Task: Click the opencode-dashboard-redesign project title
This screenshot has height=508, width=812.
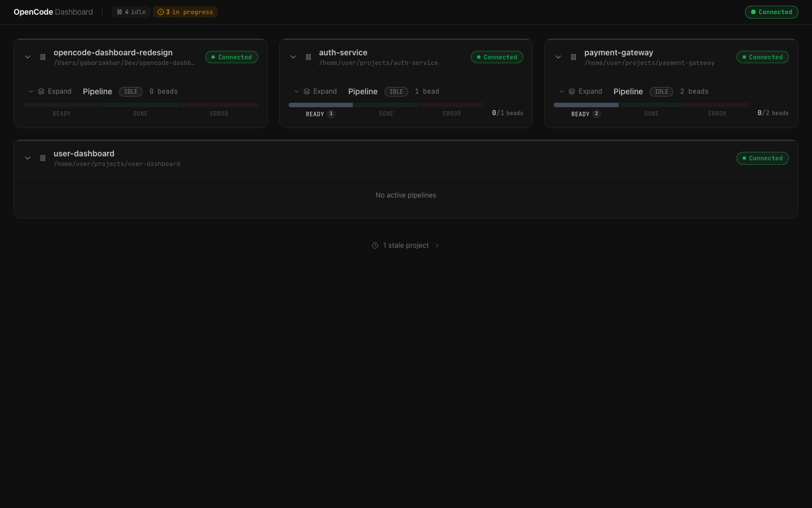Action: tap(113, 52)
